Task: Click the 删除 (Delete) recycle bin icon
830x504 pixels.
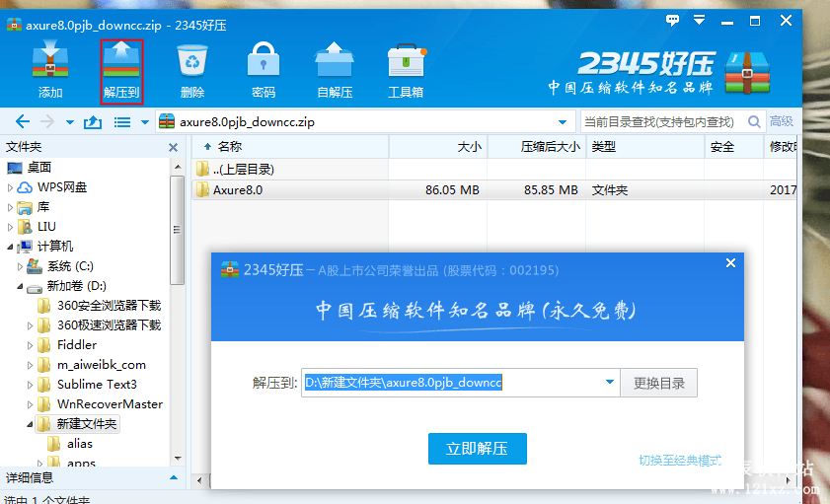Action: (191, 70)
